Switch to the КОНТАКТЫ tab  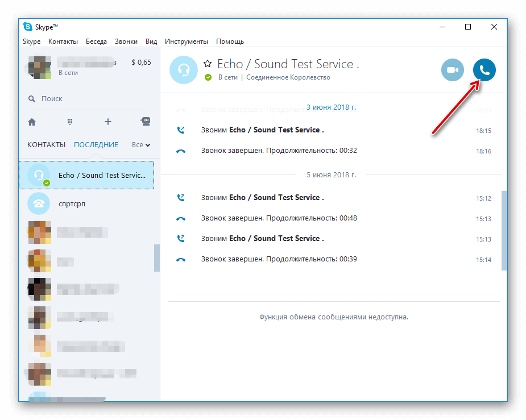click(46, 145)
